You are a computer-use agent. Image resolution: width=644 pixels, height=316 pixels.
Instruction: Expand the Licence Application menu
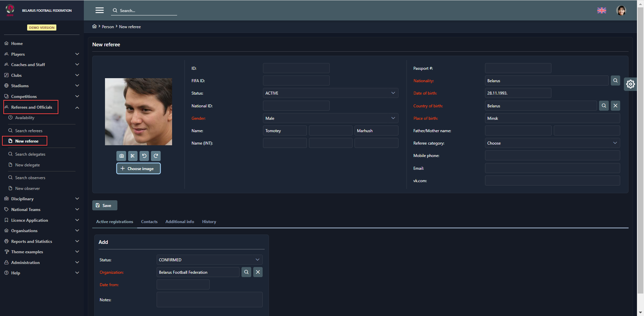pyautogui.click(x=42, y=220)
